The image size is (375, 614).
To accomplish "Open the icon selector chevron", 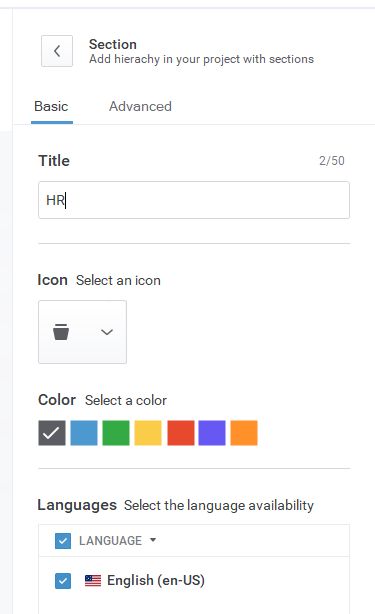I will (x=107, y=332).
